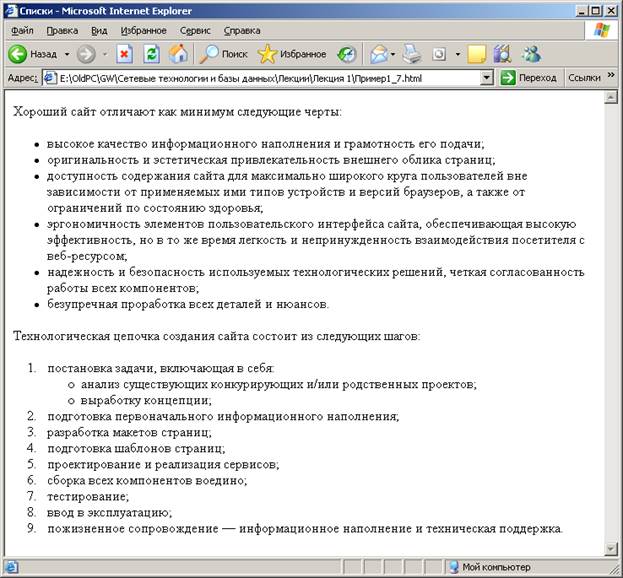Click the Print icon
Image resolution: width=623 pixels, height=578 pixels.
[x=412, y=54]
